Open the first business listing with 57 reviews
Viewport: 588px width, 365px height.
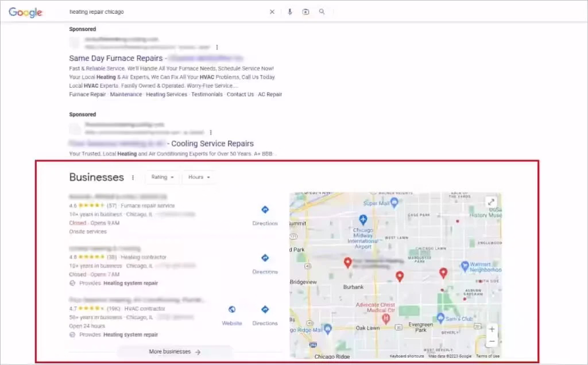click(118, 197)
